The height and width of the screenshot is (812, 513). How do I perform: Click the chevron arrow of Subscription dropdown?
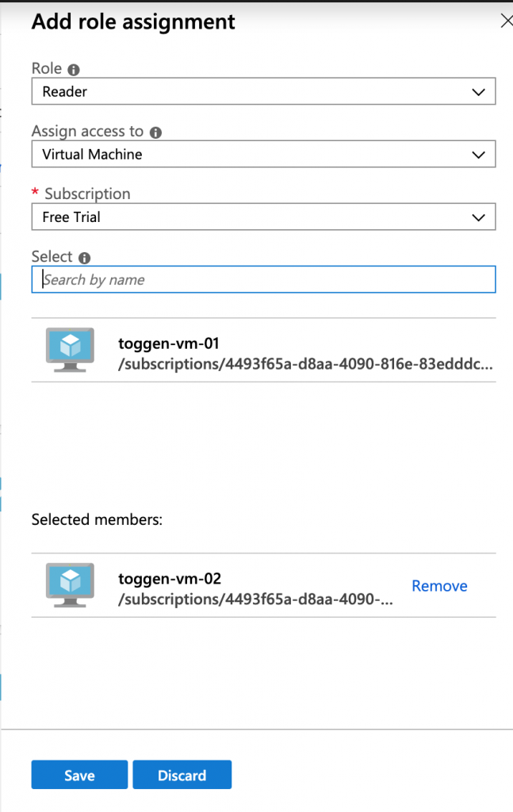coord(478,217)
